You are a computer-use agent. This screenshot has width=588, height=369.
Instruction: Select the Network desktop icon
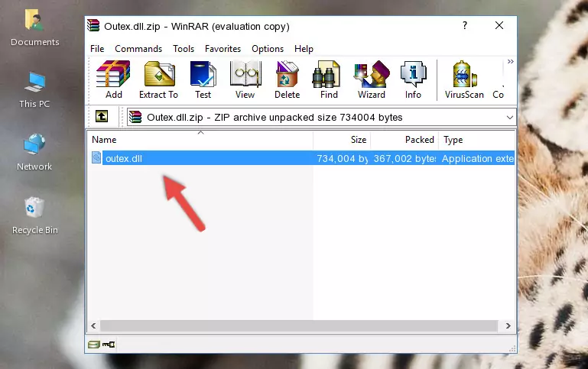(x=34, y=152)
